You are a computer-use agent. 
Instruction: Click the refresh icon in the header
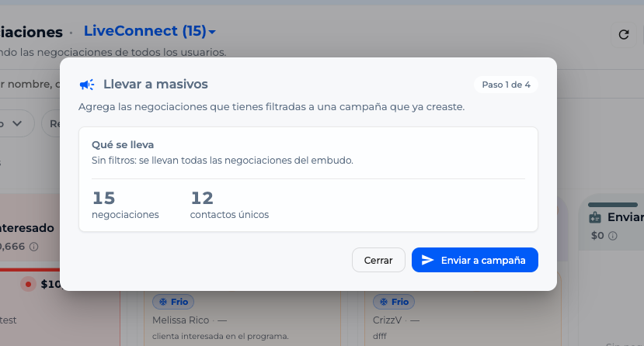pyautogui.click(x=624, y=35)
